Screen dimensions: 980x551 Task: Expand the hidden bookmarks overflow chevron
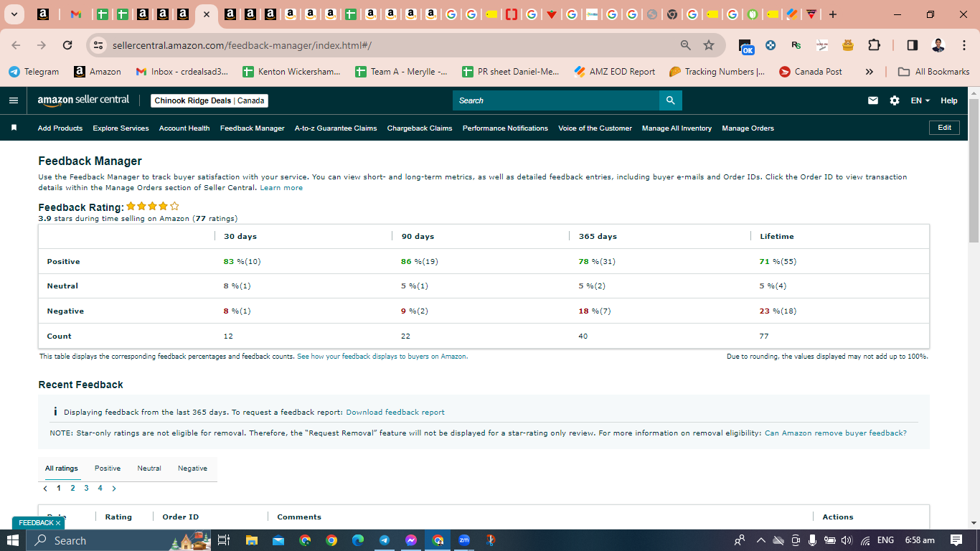pyautogui.click(x=870, y=72)
